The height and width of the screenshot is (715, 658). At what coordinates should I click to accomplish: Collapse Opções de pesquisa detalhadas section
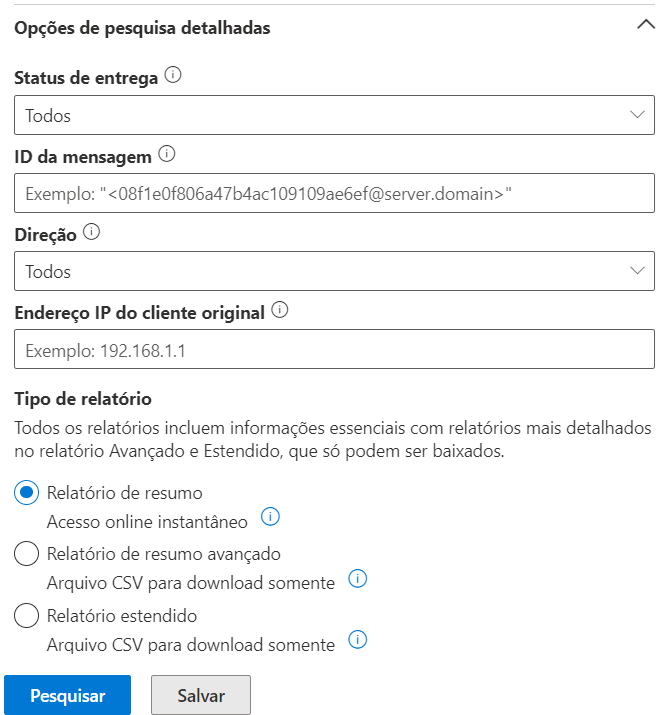click(645, 27)
